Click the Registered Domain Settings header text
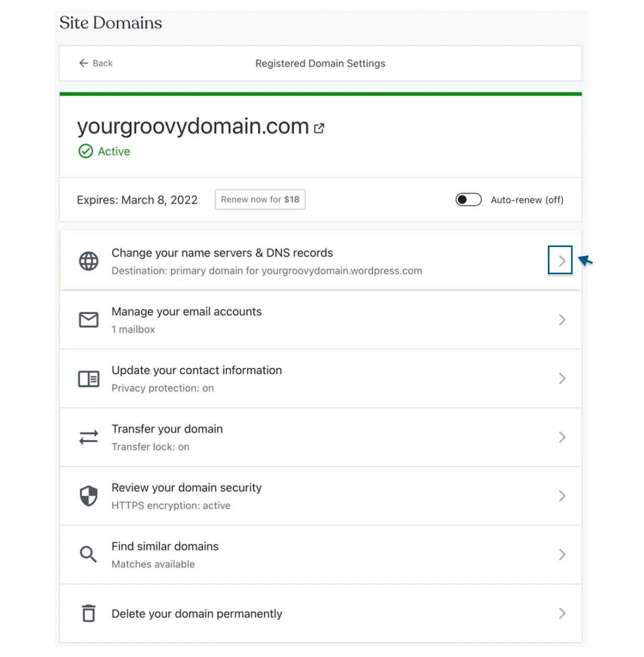Screen dimensions: 644x657 320,63
